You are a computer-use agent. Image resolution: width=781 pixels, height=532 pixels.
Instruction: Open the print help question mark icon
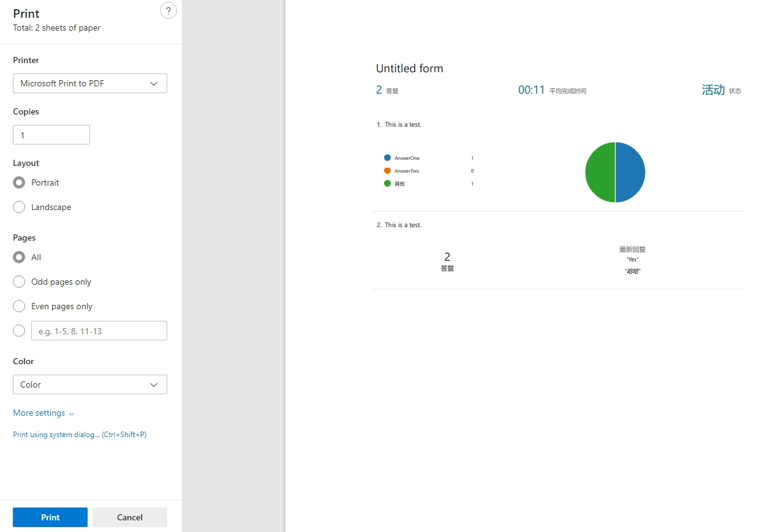click(x=168, y=10)
